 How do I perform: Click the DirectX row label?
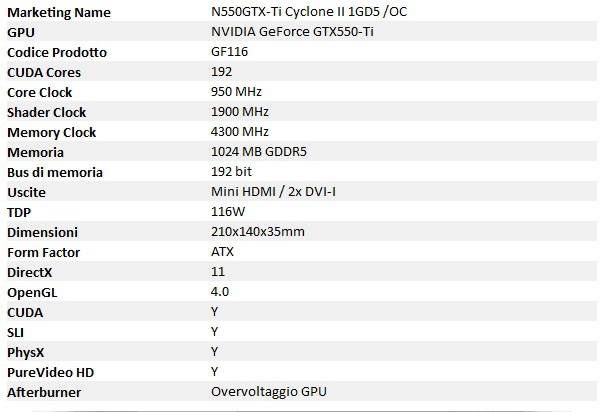click(x=29, y=272)
